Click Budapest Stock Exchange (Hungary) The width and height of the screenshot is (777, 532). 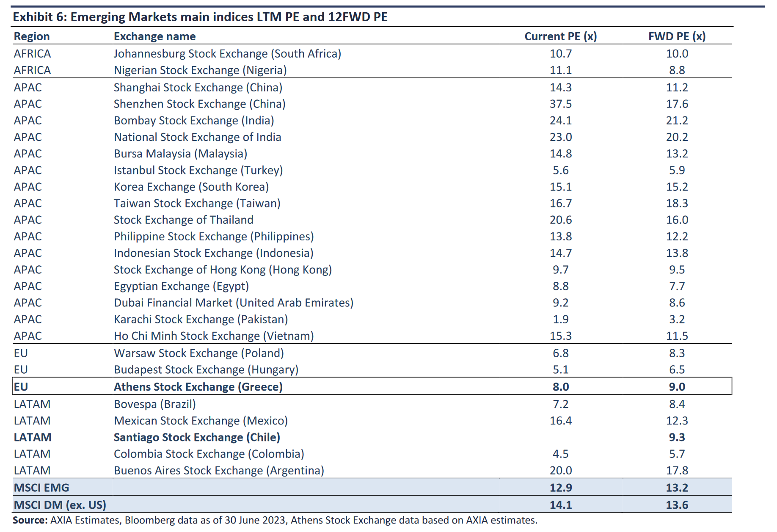click(206, 369)
